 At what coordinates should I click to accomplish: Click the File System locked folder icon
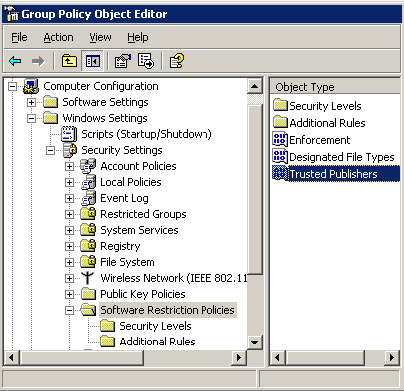[x=88, y=262]
